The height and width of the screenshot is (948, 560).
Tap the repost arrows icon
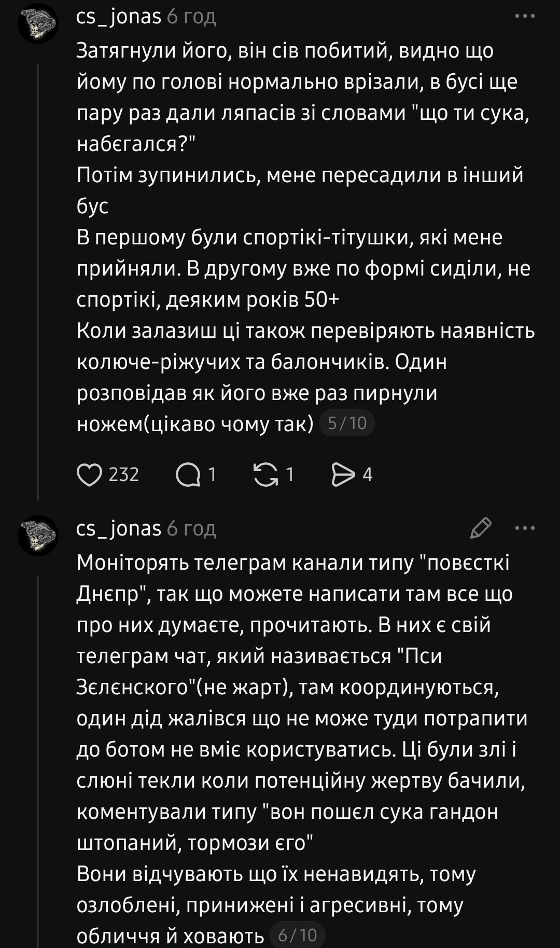tap(265, 474)
